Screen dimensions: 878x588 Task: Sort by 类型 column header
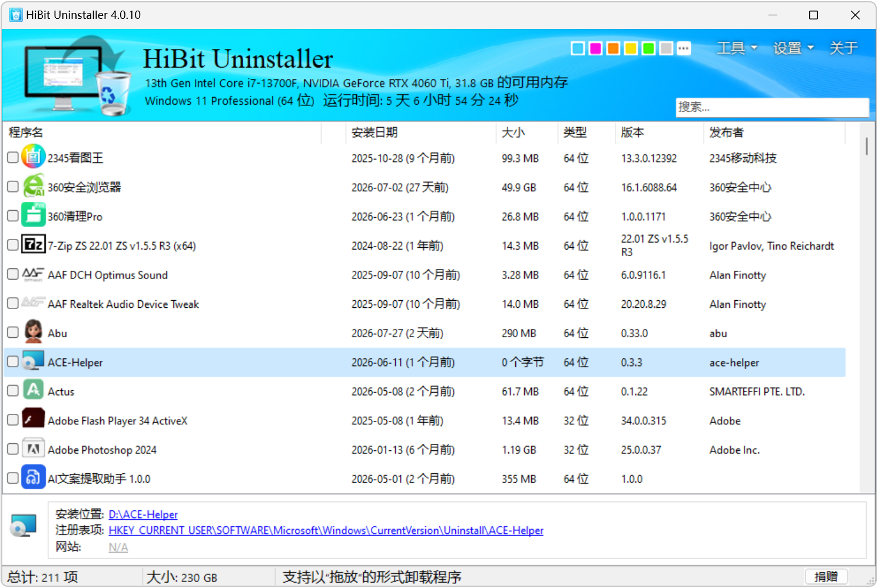(587, 132)
